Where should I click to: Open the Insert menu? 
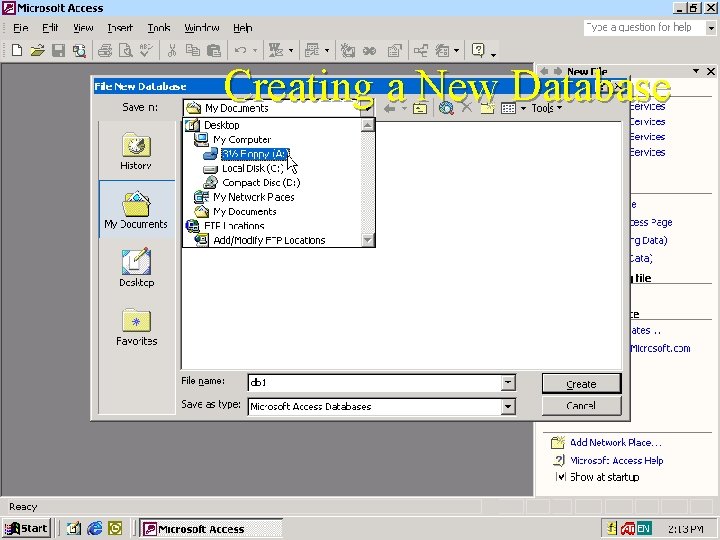(120, 28)
